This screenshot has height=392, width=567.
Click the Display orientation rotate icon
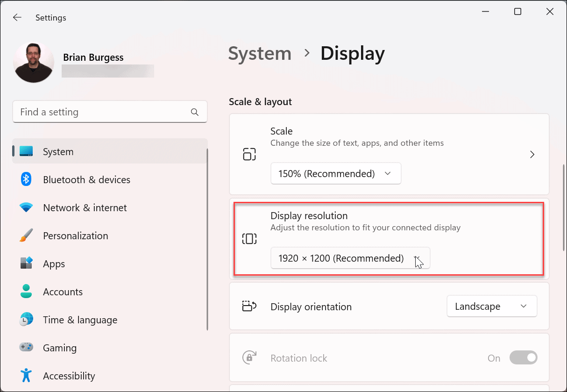click(249, 306)
